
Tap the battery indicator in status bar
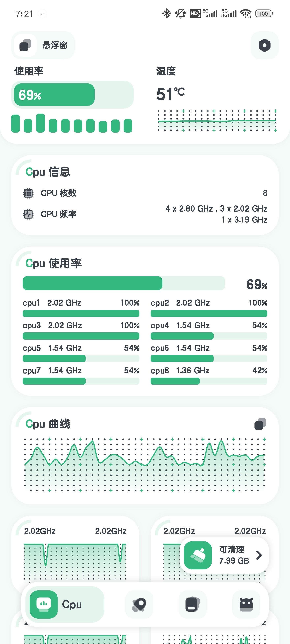(x=264, y=13)
